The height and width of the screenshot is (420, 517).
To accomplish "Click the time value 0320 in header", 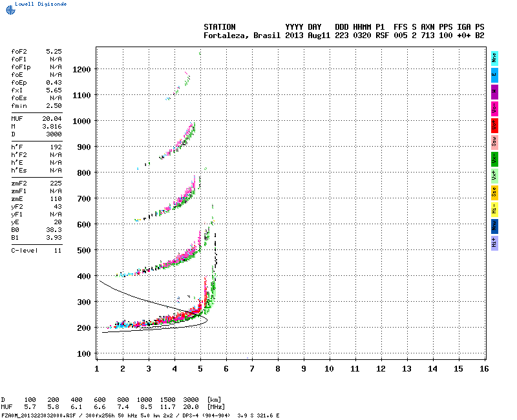I will point(362,36).
